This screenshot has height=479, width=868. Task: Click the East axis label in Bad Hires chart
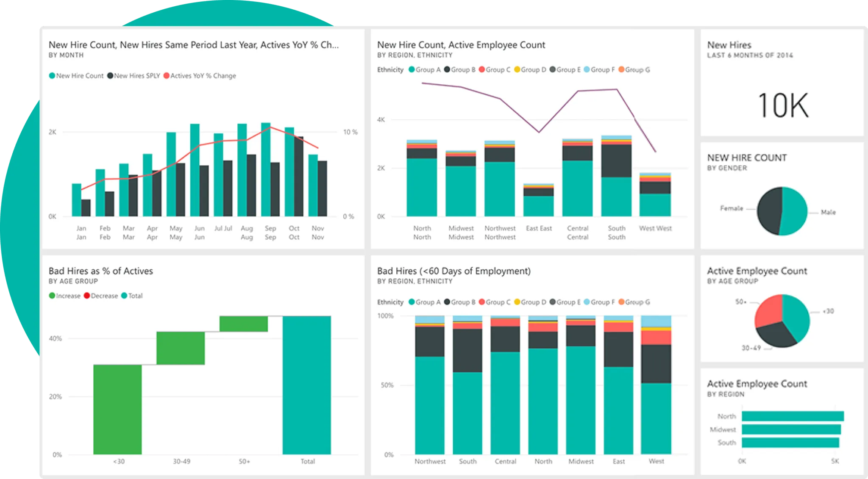pos(619,461)
